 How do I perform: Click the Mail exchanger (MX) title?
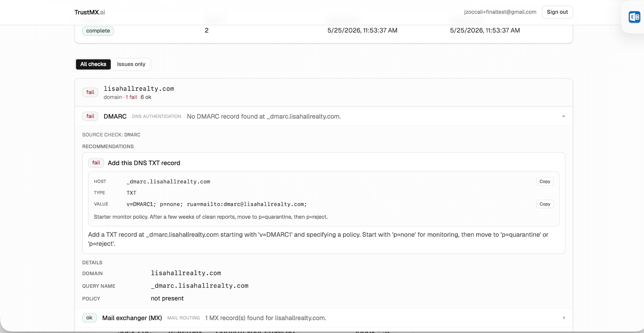(x=132, y=318)
